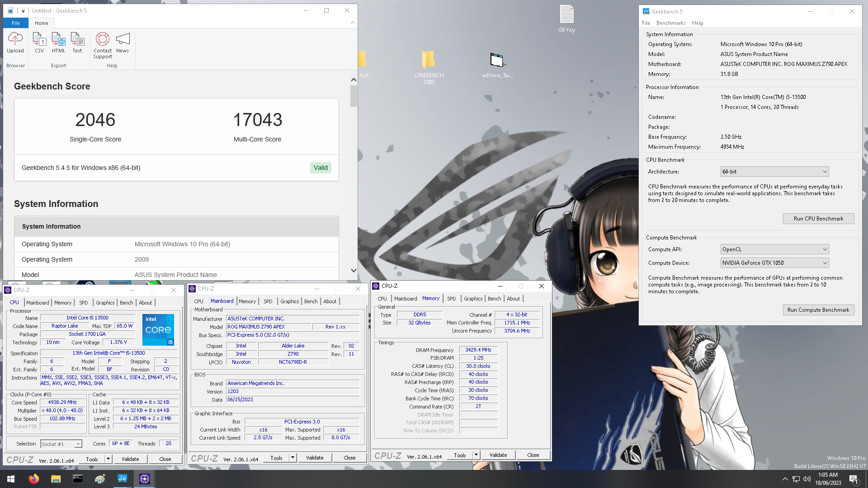Click the Intel Core i5 logo in CPU-Z
The height and width of the screenshot is (488, 868).
[x=158, y=330]
